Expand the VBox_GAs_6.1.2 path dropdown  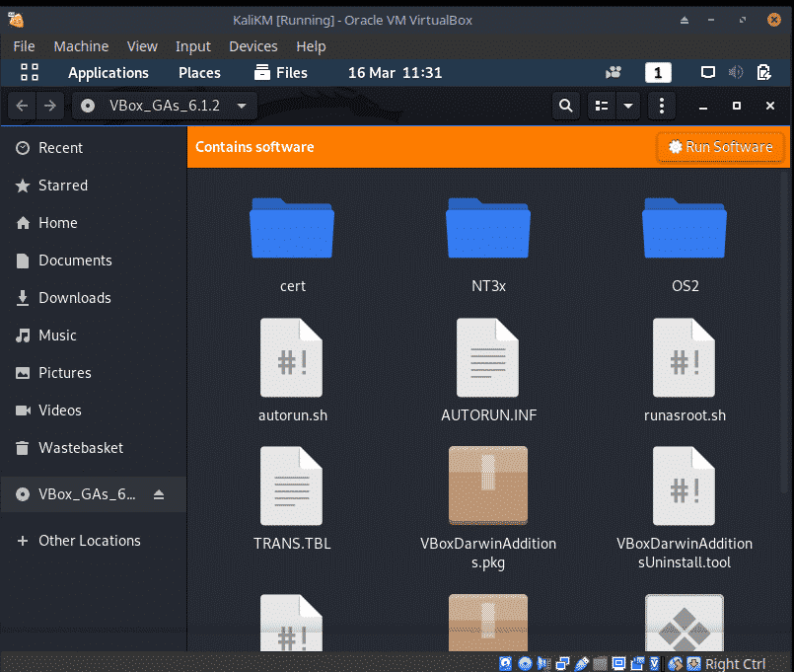pos(242,106)
